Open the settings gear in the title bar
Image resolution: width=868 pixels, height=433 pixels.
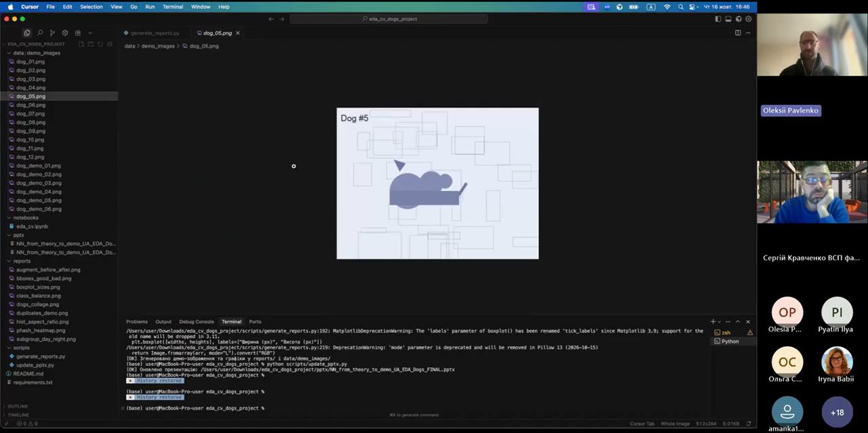coord(749,19)
